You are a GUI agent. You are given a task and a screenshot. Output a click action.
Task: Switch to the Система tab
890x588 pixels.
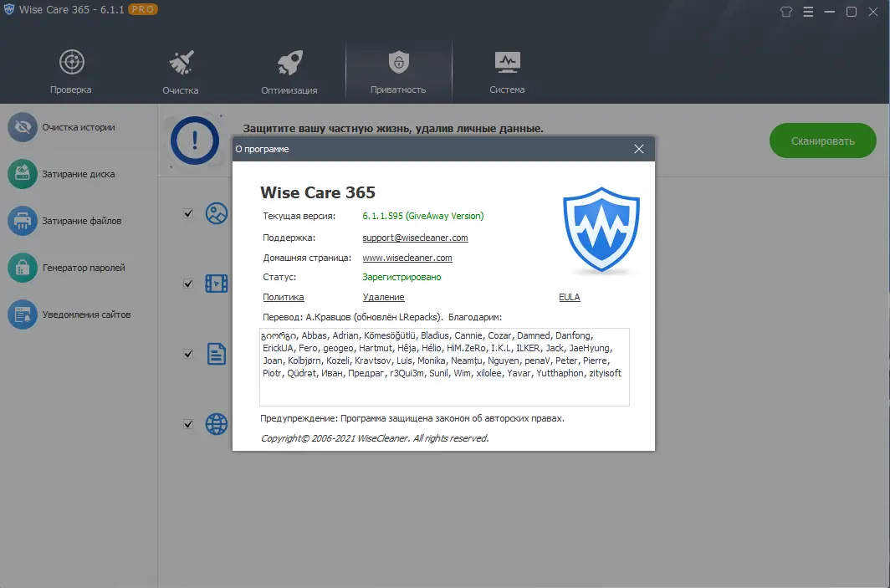507,70
